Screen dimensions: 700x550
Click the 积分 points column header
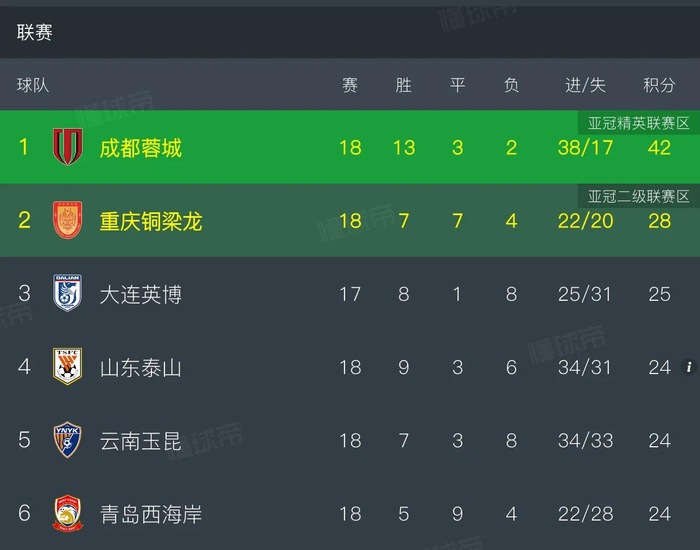tap(659, 85)
